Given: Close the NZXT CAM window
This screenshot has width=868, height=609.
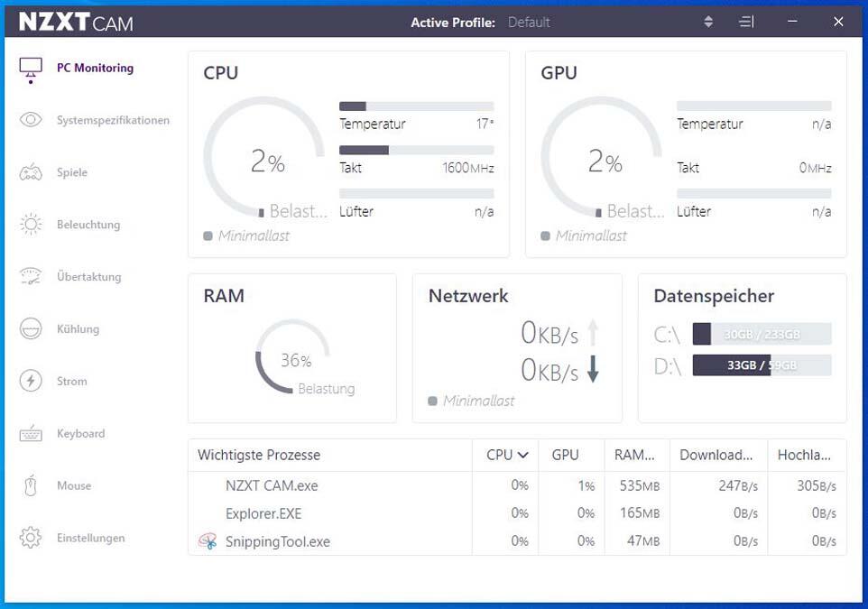Looking at the screenshot, I should click(x=838, y=22).
